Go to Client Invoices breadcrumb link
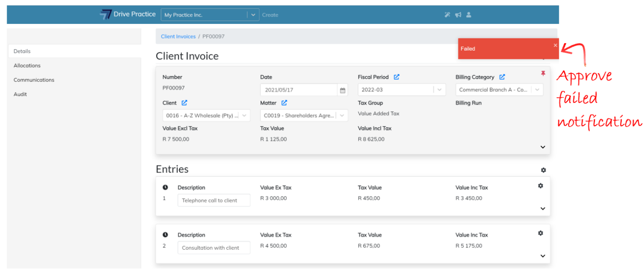Screen dimensions: 644x274 point(178,36)
